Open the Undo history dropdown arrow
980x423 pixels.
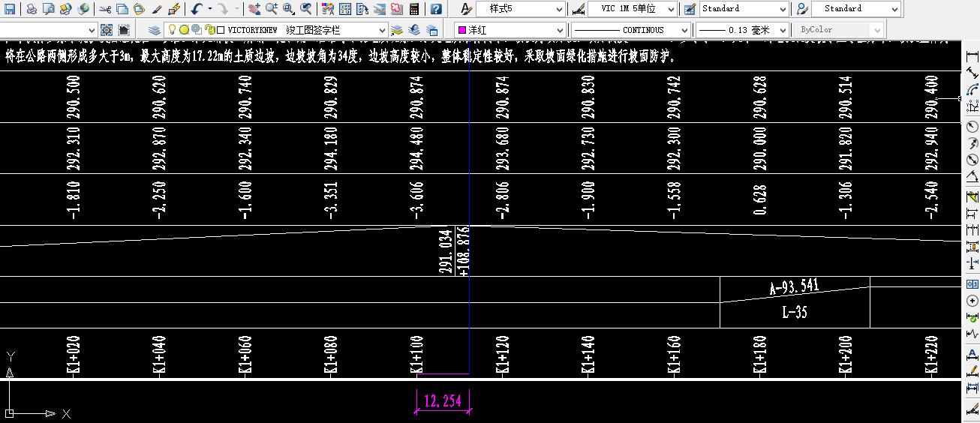point(209,9)
